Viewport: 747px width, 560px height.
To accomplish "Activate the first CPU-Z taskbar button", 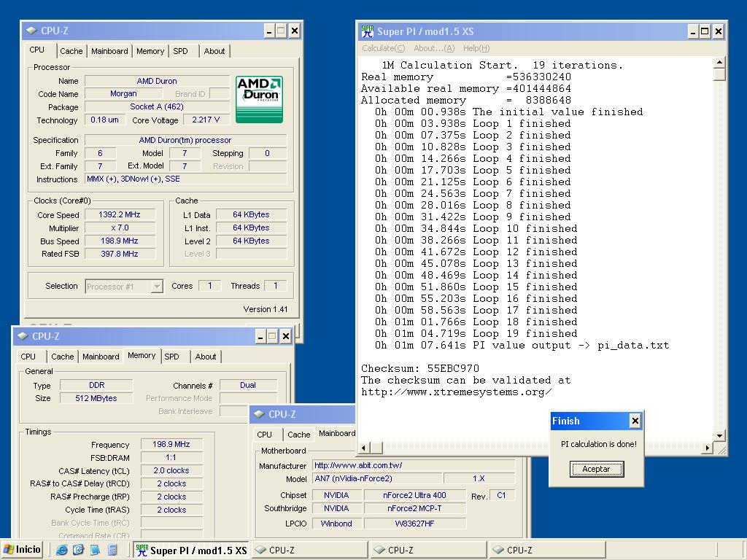I will pyautogui.click(x=309, y=550).
